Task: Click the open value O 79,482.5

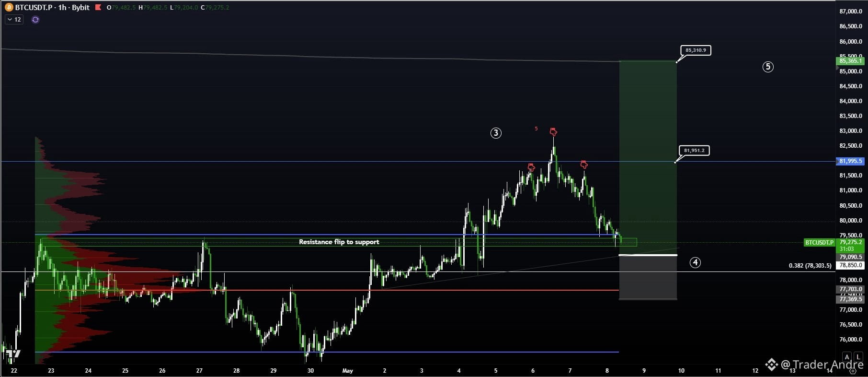Action: point(121,8)
